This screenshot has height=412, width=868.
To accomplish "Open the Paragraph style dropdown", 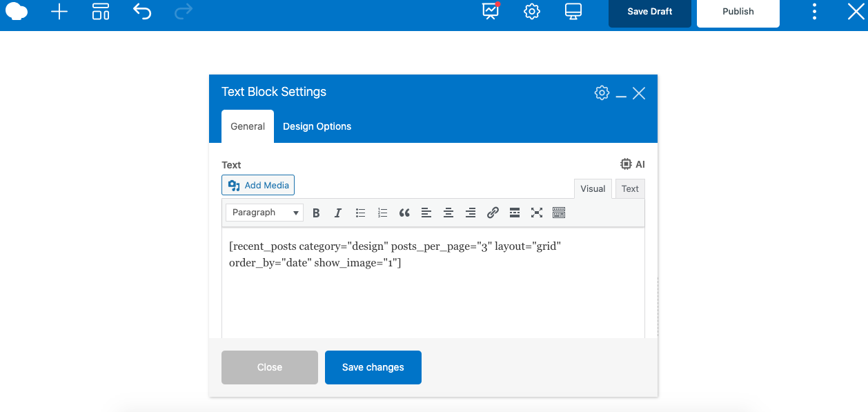I will pos(264,213).
